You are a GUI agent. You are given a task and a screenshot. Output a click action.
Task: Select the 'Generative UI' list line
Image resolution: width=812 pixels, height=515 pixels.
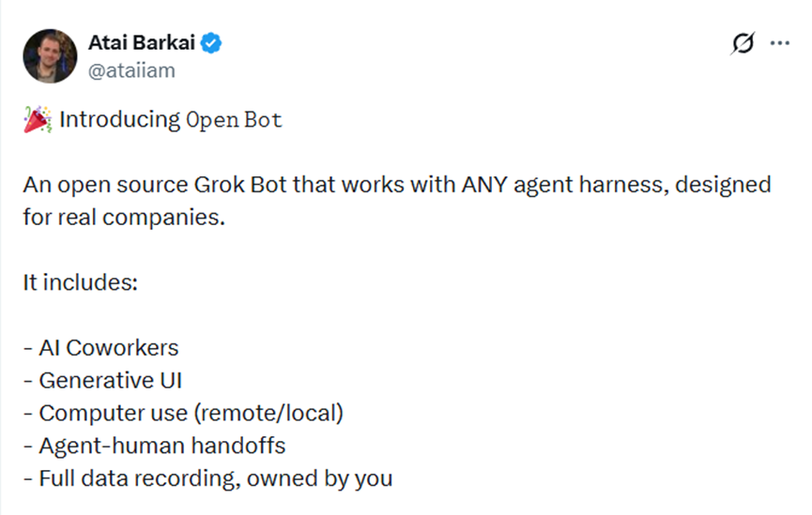coord(102,381)
